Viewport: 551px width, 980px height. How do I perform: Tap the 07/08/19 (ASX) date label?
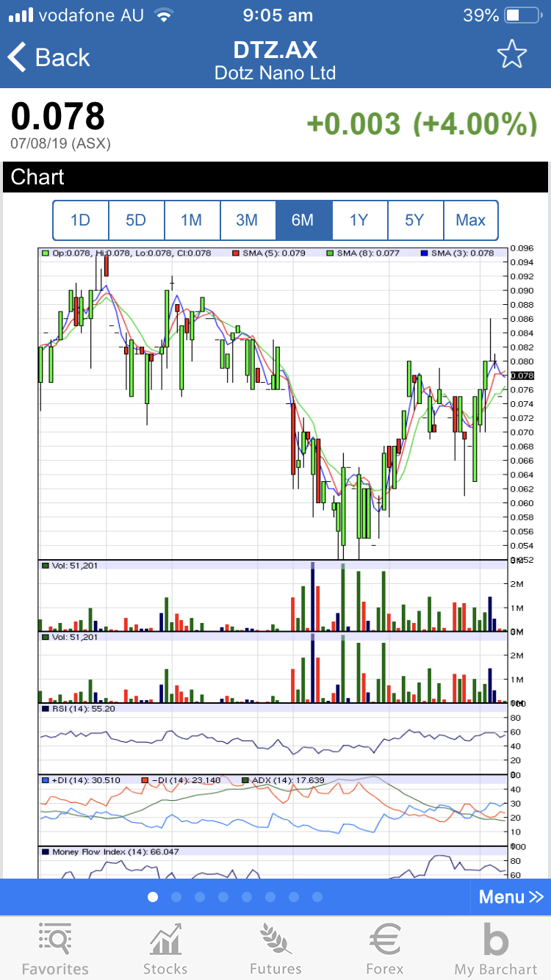pyautogui.click(x=60, y=143)
